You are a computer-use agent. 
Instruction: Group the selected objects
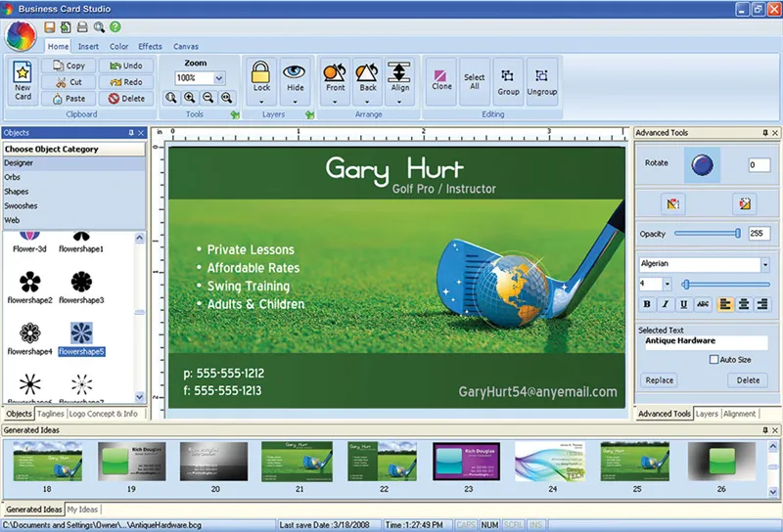(x=508, y=81)
